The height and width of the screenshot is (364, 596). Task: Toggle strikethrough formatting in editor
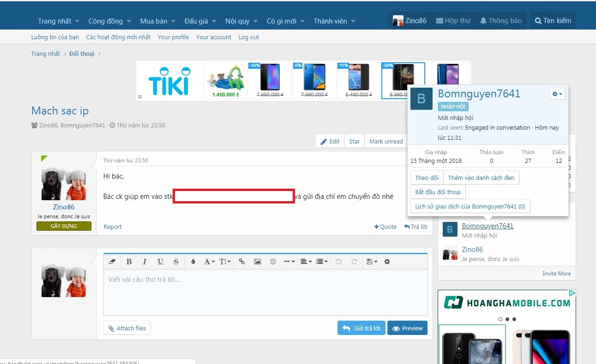click(x=176, y=262)
